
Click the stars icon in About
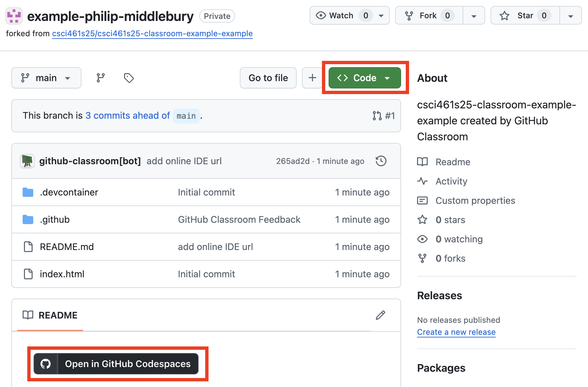pyautogui.click(x=422, y=220)
